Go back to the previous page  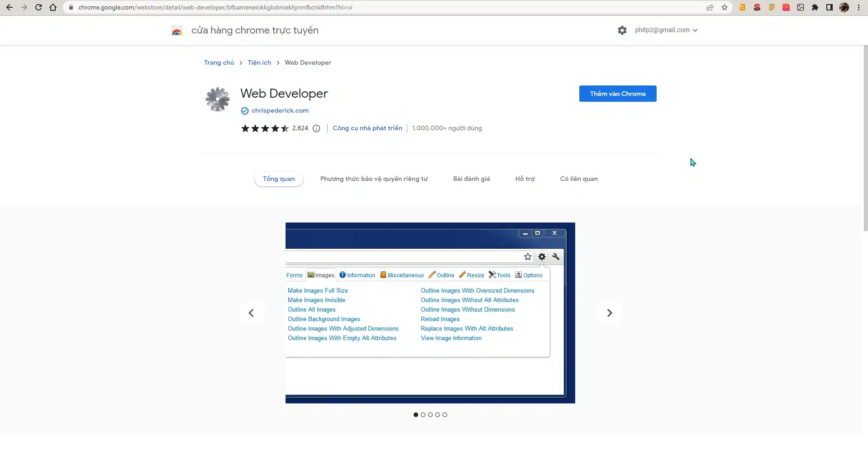tap(10, 7)
